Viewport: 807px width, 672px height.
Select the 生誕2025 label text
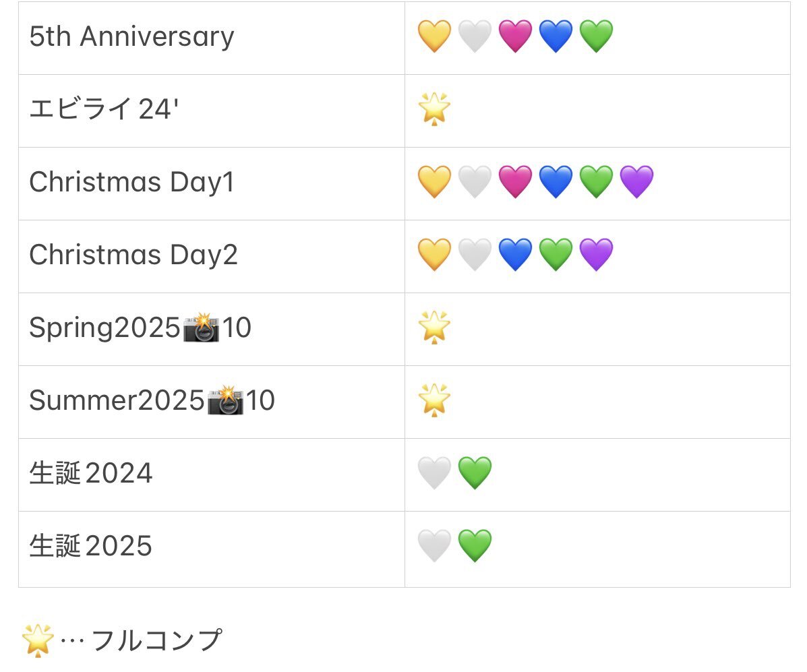[x=90, y=545]
